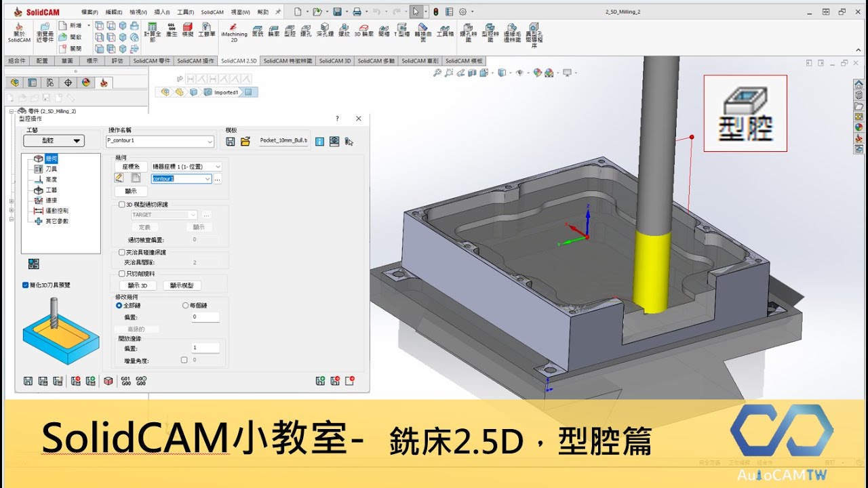Click the save icon in top quick toolbar
The height and width of the screenshot is (488, 868).
pos(337,12)
